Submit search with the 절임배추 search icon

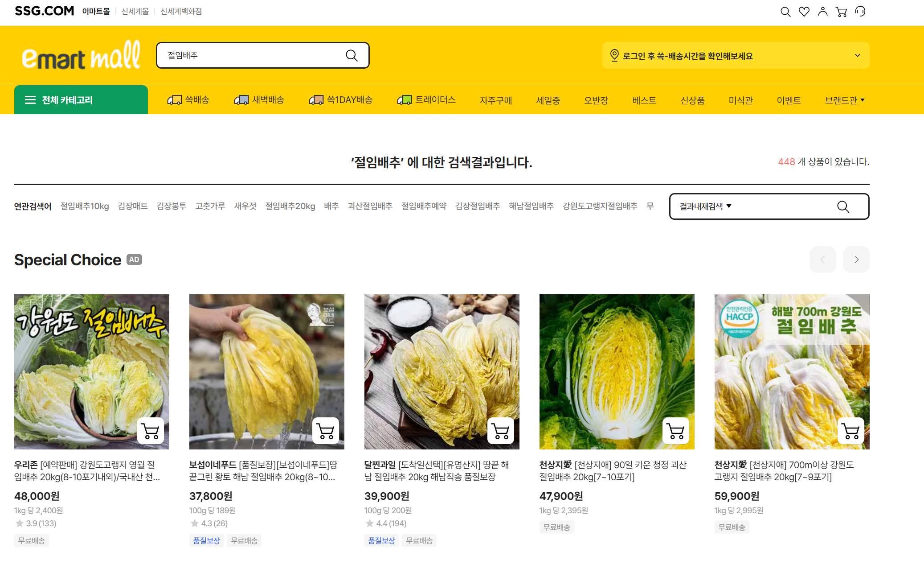tap(352, 55)
